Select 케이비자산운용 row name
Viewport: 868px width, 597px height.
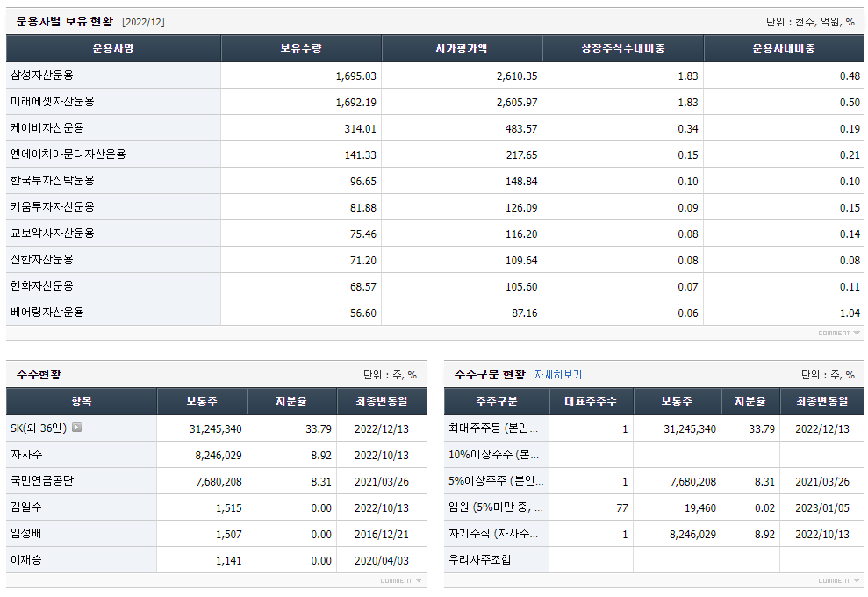click(47, 128)
